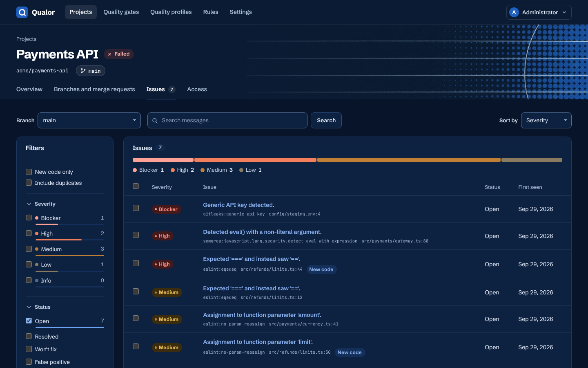Image resolution: width=588 pixels, height=368 pixels.
Task: Check the Low severity filter
Action: point(29,265)
